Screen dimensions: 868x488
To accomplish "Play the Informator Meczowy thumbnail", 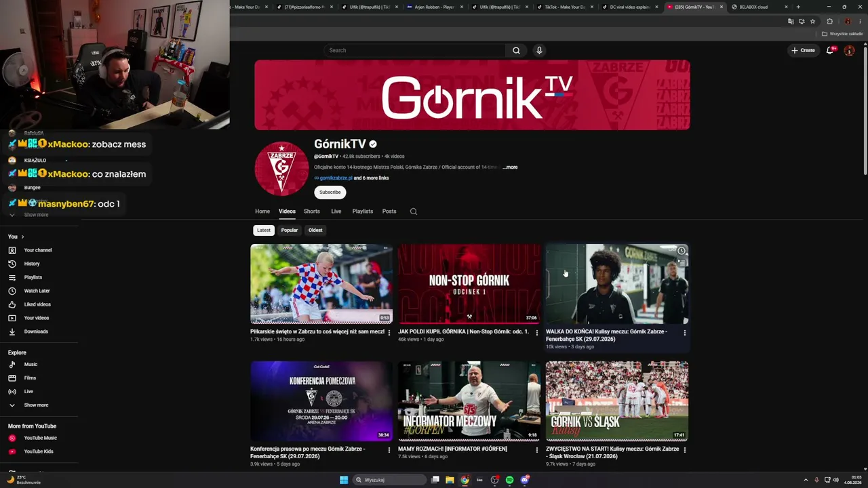I will (469, 401).
